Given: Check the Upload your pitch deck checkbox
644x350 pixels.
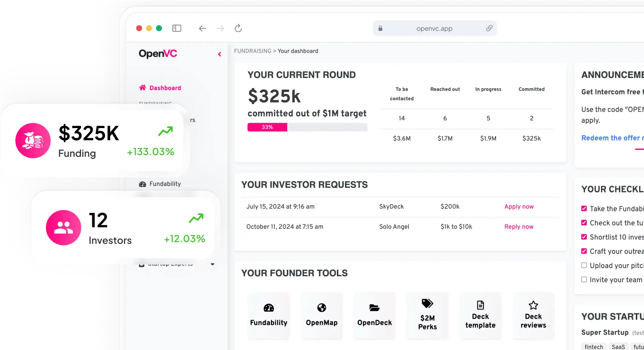Looking at the screenshot, I should click(584, 265).
